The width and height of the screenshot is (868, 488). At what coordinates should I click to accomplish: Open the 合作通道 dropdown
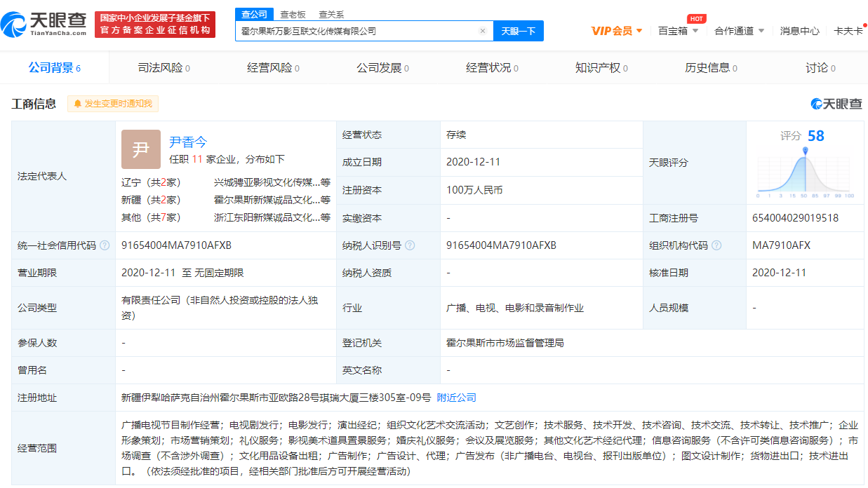[739, 31]
